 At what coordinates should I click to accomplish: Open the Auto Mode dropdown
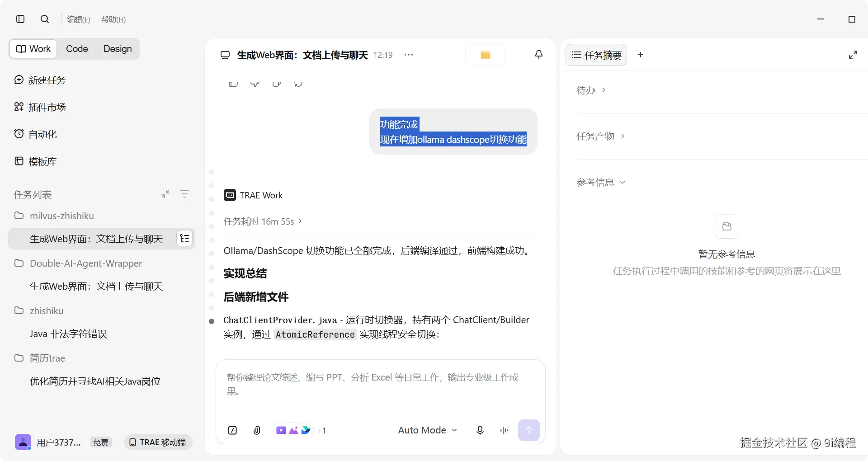coord(428,430)
